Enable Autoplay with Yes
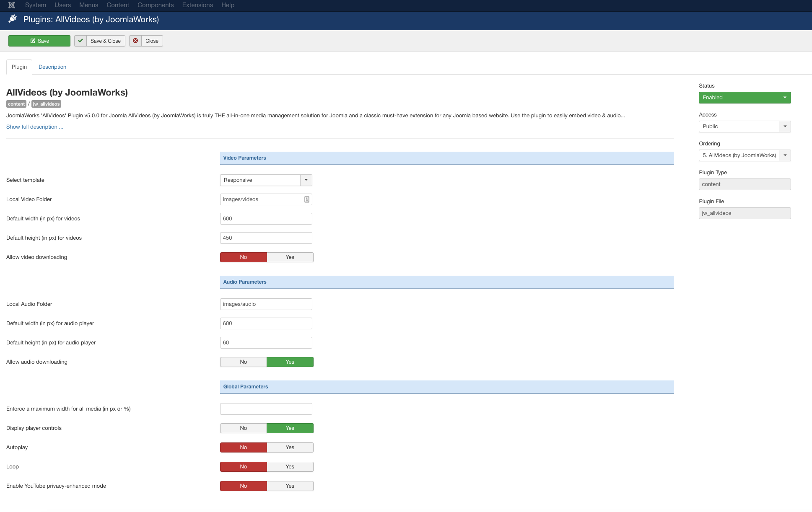The image size is (812, 512). pos(290,447)
